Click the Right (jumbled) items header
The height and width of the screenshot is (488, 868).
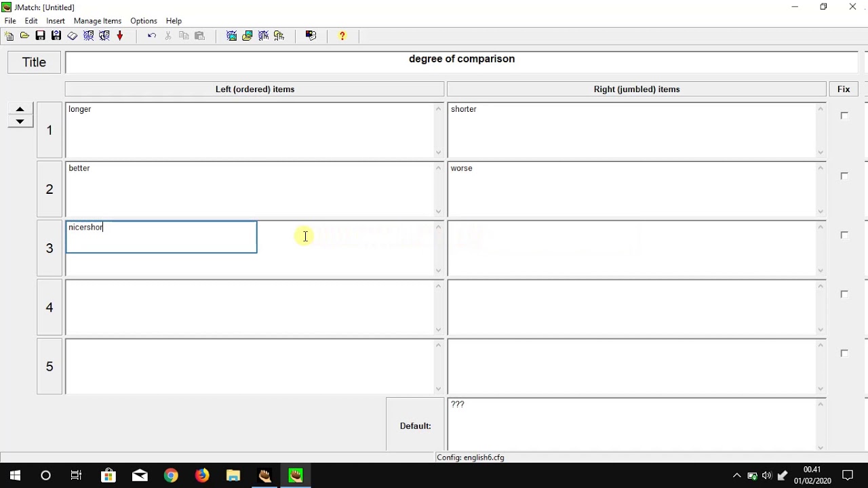637,89
